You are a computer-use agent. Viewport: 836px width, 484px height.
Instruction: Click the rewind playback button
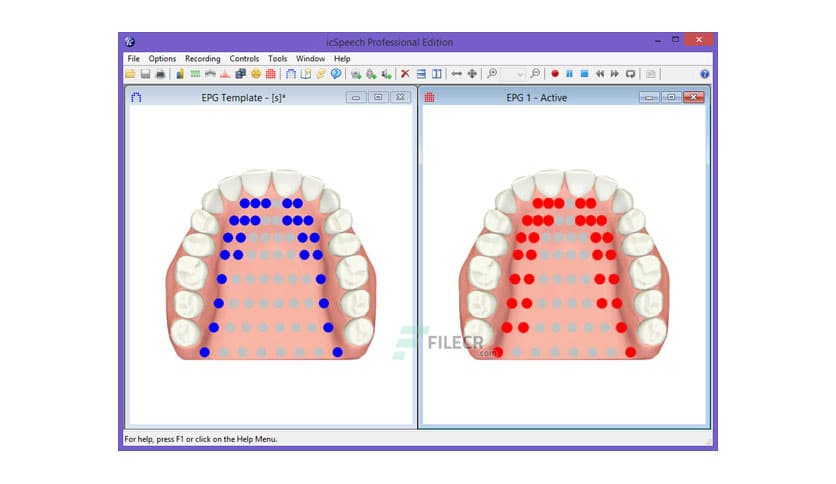pyautogui.click(x=600, y=74)
